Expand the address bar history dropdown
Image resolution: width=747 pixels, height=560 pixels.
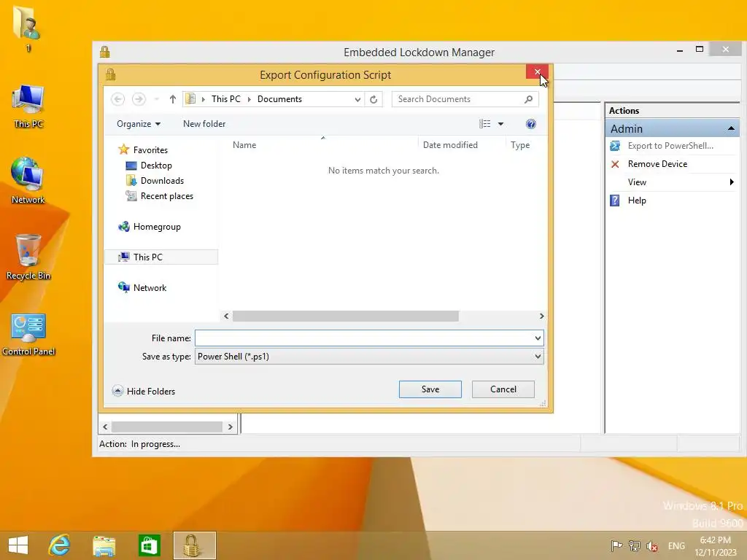point(357,99)
